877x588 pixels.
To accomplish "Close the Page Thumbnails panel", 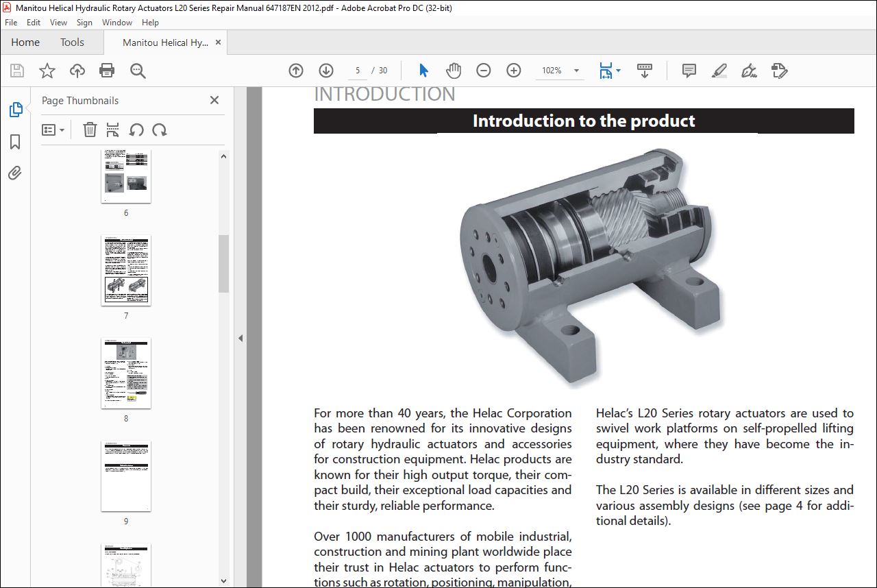I will click(x=214, y=100).
